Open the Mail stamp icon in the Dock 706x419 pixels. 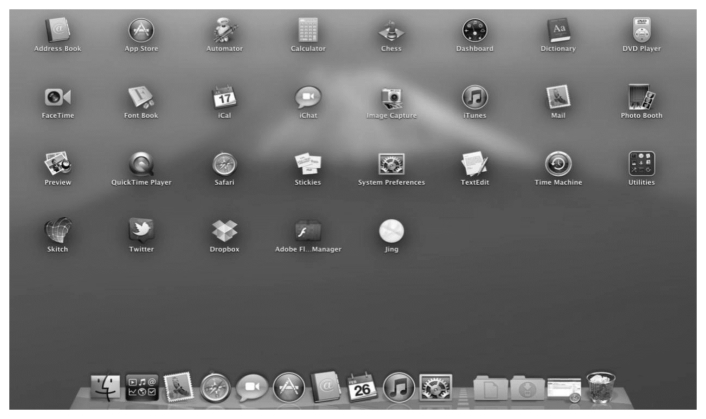point(178,387)
